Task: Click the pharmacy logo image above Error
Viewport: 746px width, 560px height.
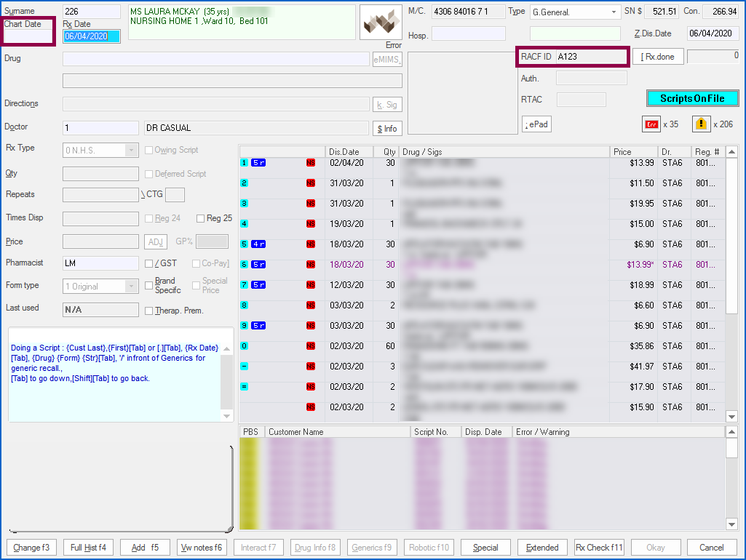Action: pyautogui.click(x=381, y=23)
